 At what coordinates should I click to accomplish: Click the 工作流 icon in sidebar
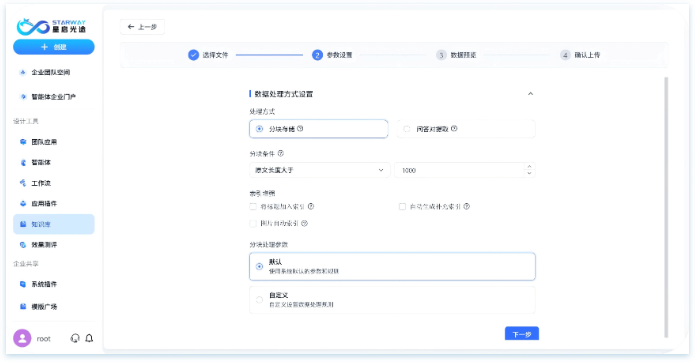[x=23, y=183]
